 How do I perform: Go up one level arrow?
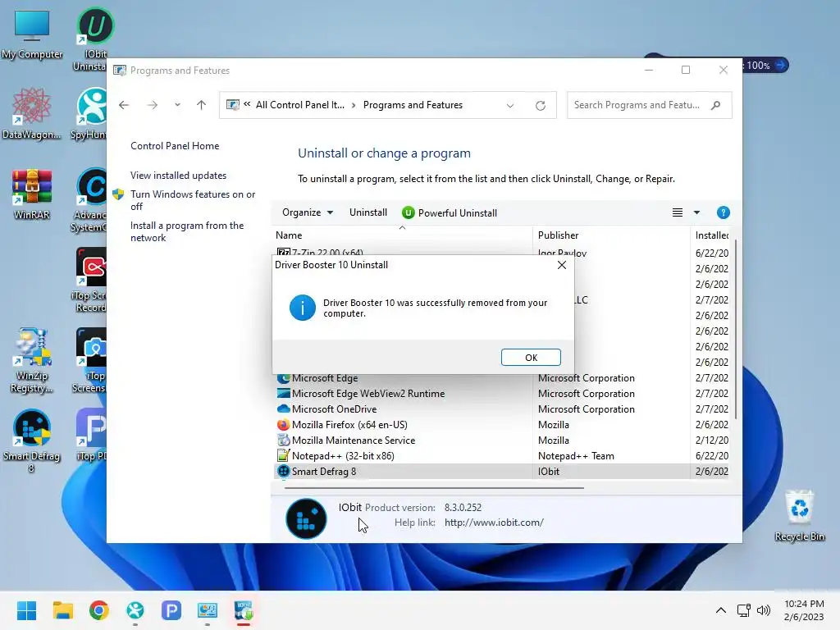(201, 105)
